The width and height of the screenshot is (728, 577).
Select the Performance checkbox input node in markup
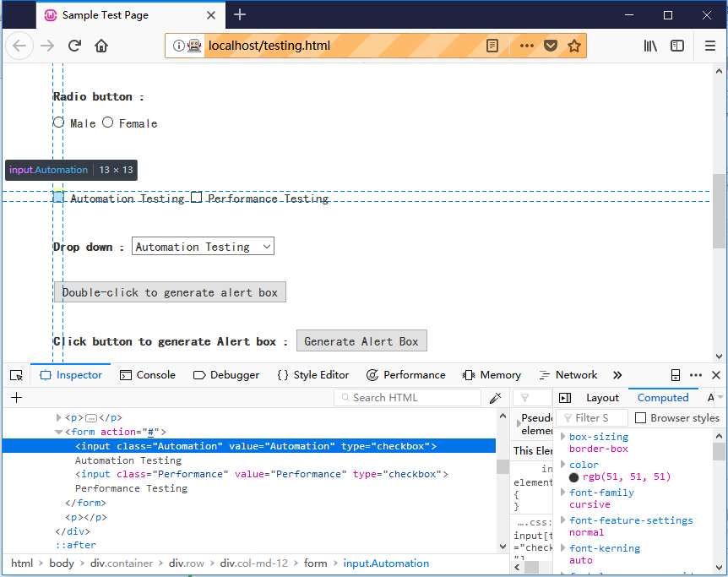tap(262, 474)
